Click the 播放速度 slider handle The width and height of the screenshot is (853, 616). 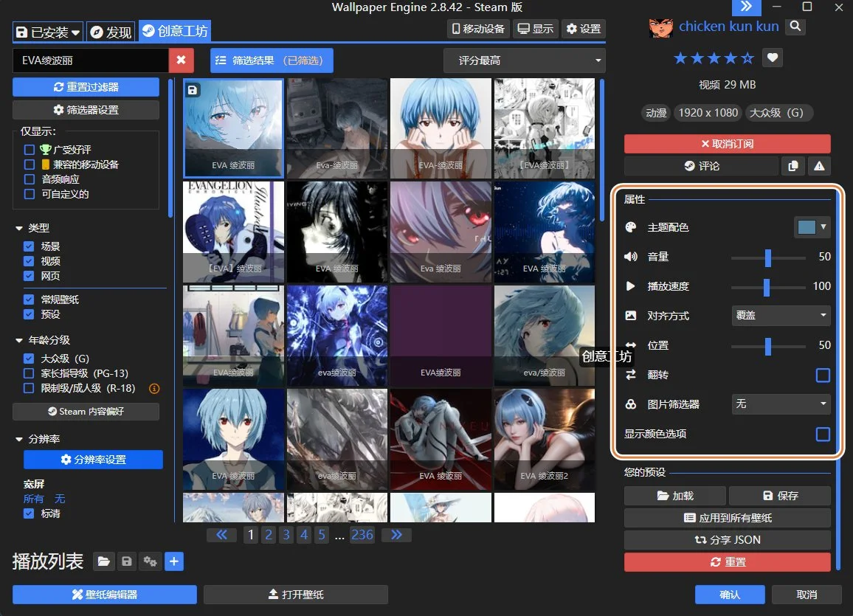(x=767, y=287)
